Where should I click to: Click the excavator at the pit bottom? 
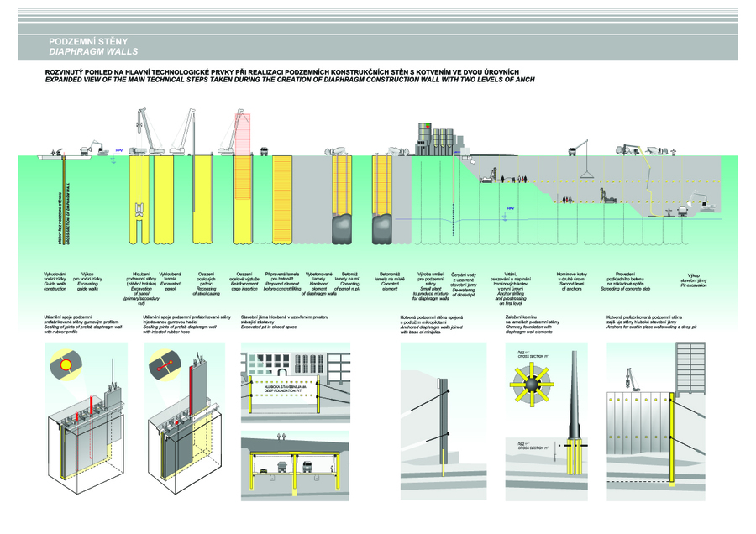pos(703,202)
